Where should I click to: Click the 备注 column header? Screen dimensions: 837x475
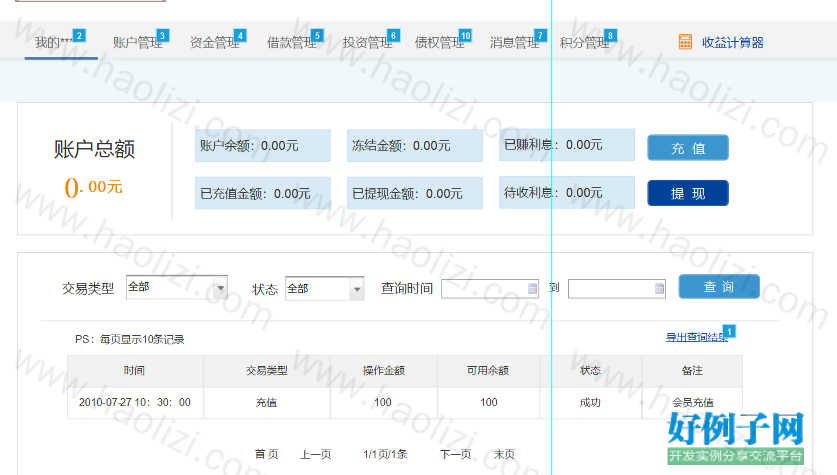[692, 370]
